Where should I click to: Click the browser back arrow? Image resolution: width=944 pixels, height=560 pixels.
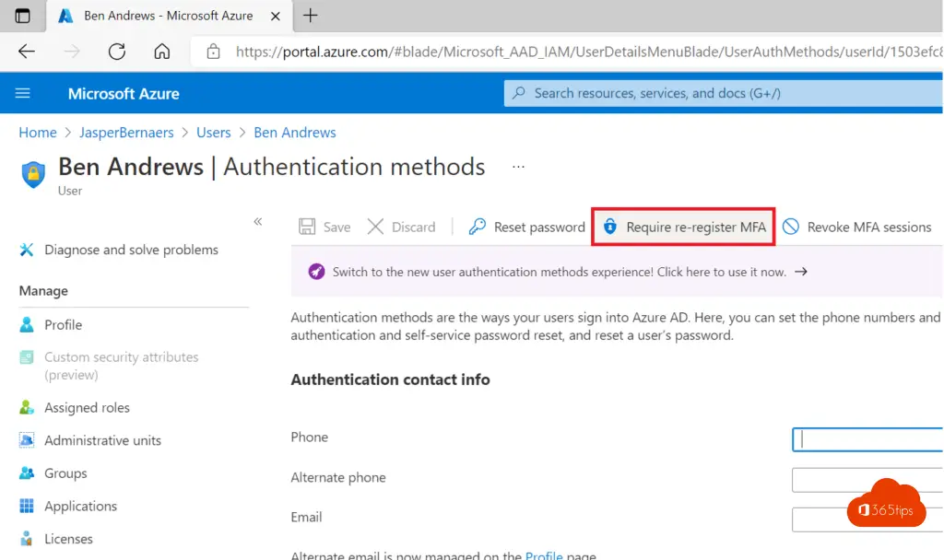pyautogui.click(x=27, y=52)
